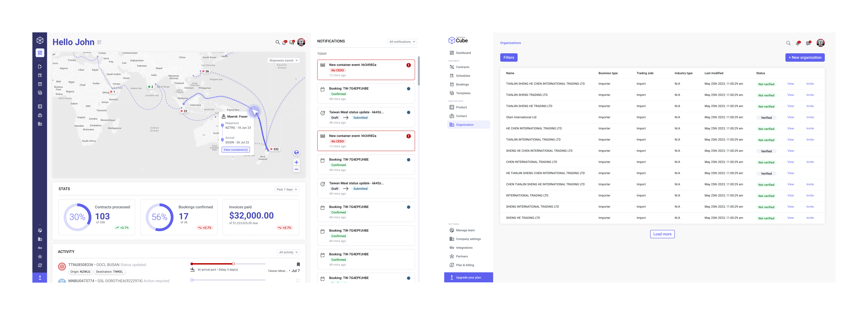Click Invite link for SHENG HE TRADING LTD
This screenshot has height=315, width=868.
(x=810, y=218)
